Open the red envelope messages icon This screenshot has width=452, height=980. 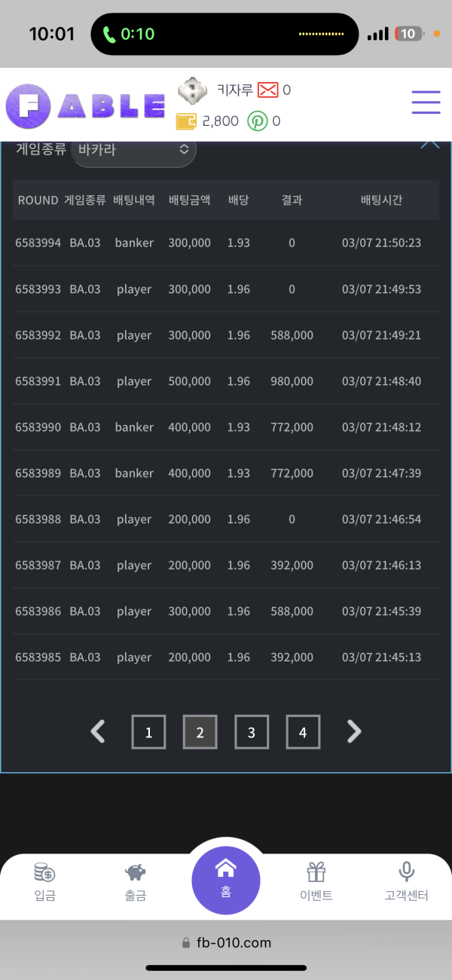point(267,90)
